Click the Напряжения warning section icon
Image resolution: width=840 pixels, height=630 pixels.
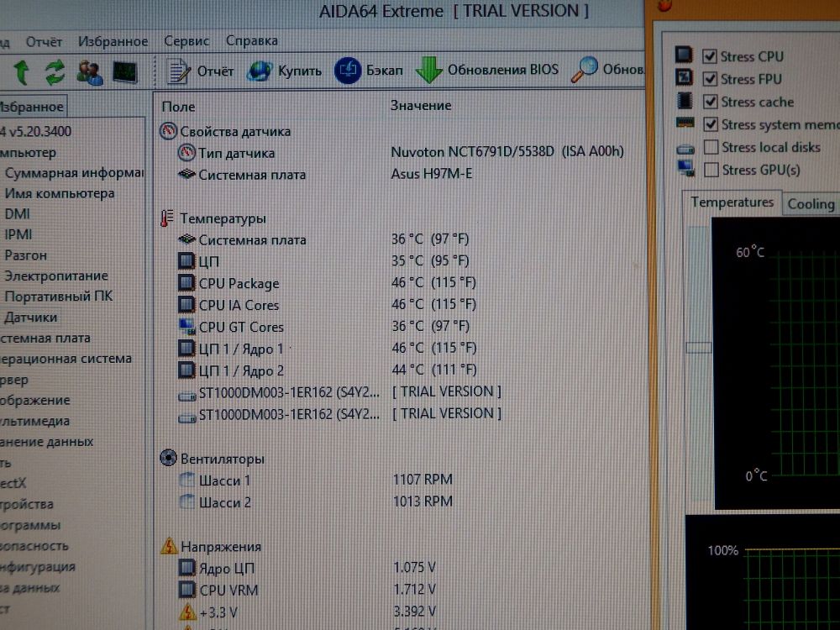[170, 546]
